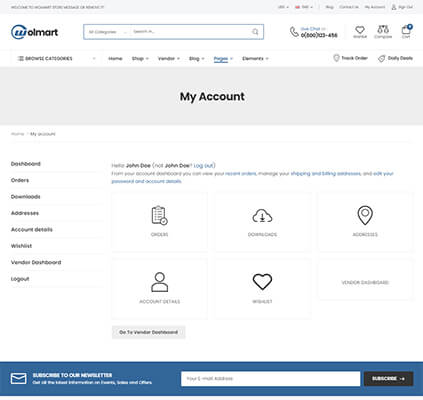423x400 pixels.
Task: Click the search magnifier icon
Action: click(255, 32)
